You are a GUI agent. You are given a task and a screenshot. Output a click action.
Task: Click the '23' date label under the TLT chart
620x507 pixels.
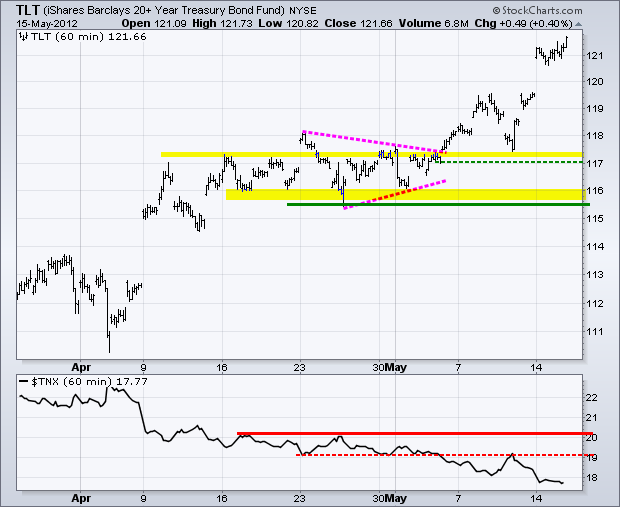click(300, 368)
